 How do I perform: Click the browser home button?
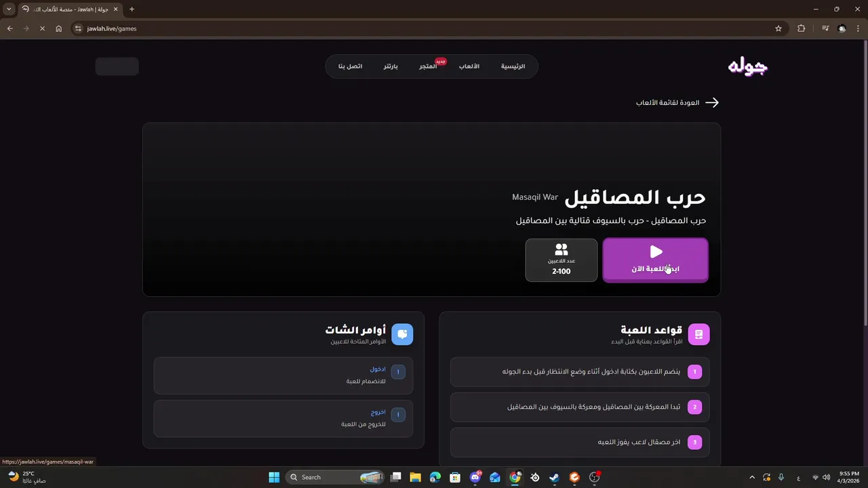(x=59, y=28)
